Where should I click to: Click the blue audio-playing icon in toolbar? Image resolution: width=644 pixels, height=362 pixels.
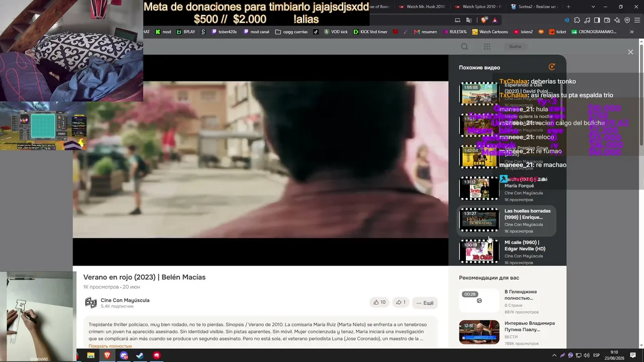tap(567, 20)
